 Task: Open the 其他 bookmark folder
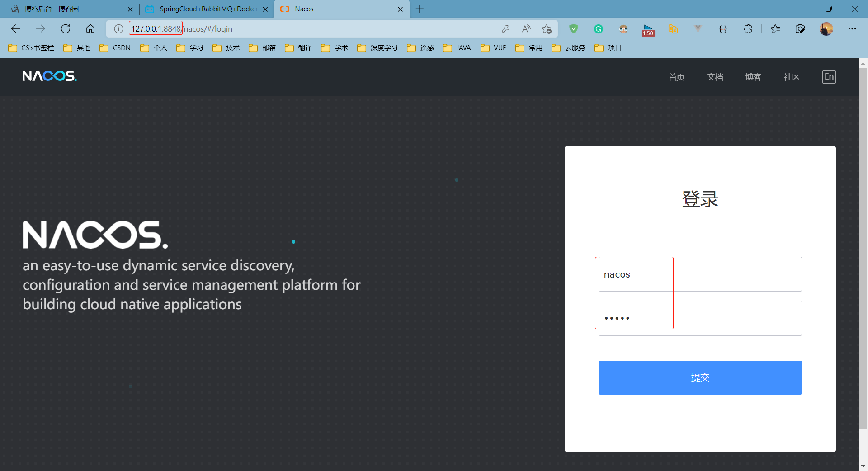77,48
